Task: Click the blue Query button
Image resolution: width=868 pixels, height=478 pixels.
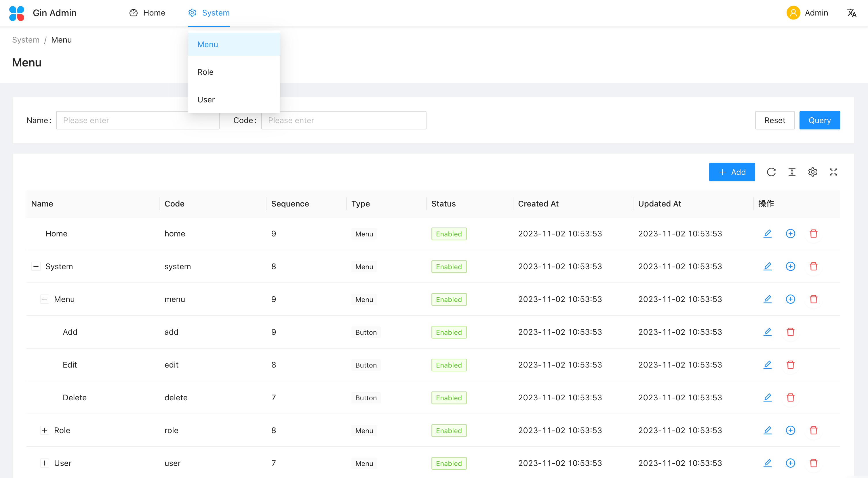Action: (819, 120)
